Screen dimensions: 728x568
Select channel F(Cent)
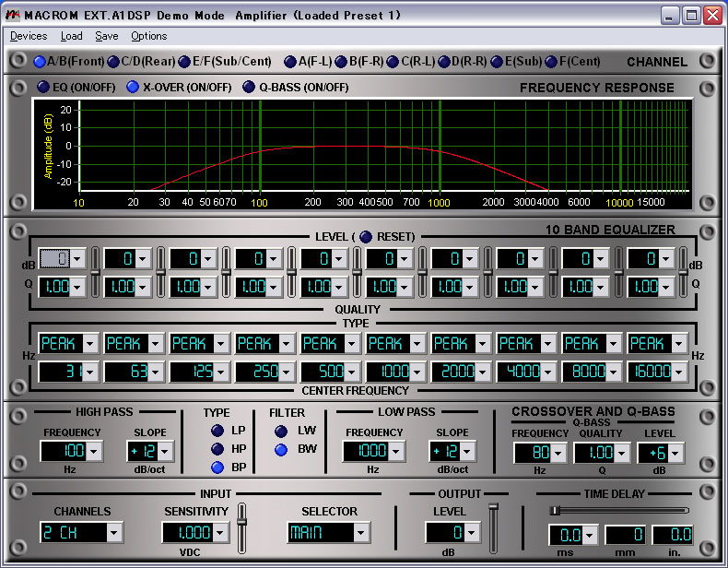(551, 62)
